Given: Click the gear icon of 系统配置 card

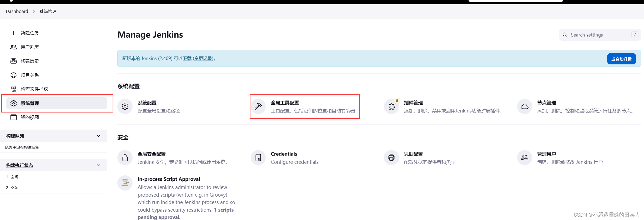Looking at the screenshot, I should 125,106.
